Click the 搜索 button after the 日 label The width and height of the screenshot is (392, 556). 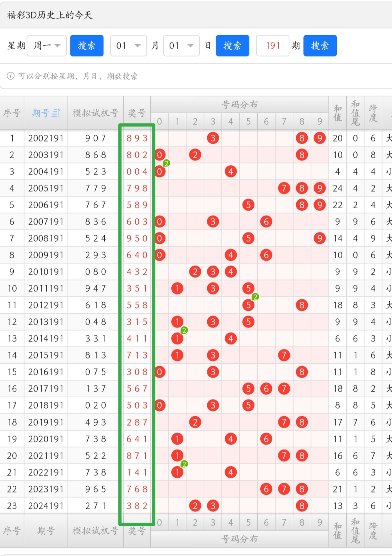point(232,46)
